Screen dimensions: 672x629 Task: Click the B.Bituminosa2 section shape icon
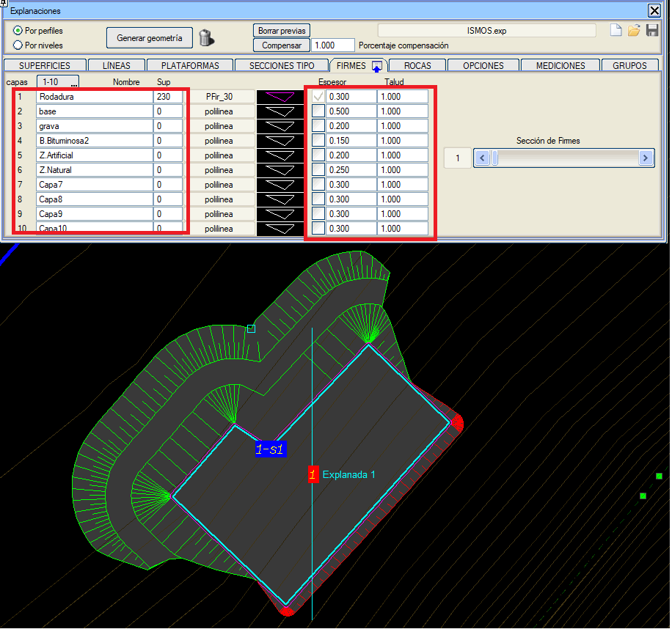[x=280, y=141]
